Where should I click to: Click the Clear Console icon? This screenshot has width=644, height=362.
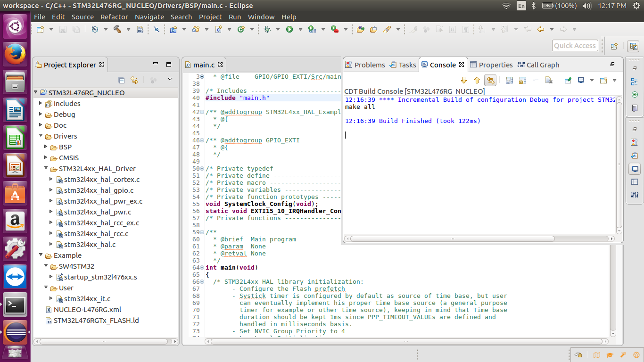(549, 80)
